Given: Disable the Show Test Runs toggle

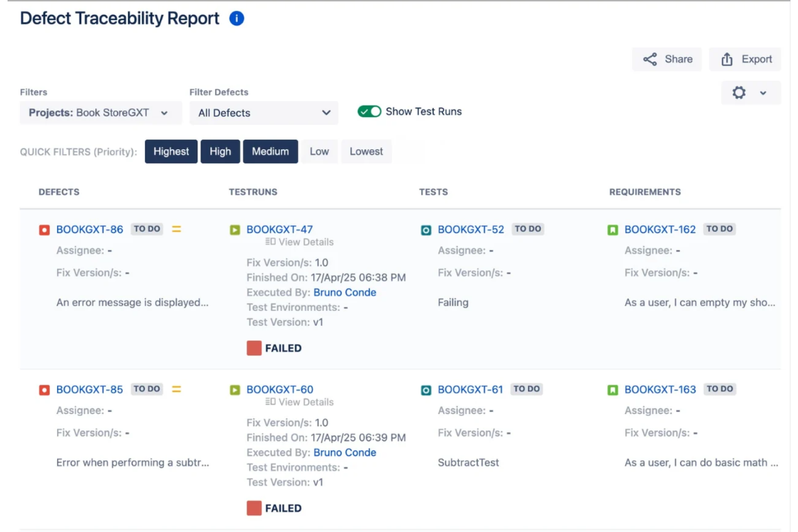Looking at the screenshot, I should pyautogui.click(x=369, y=111).
